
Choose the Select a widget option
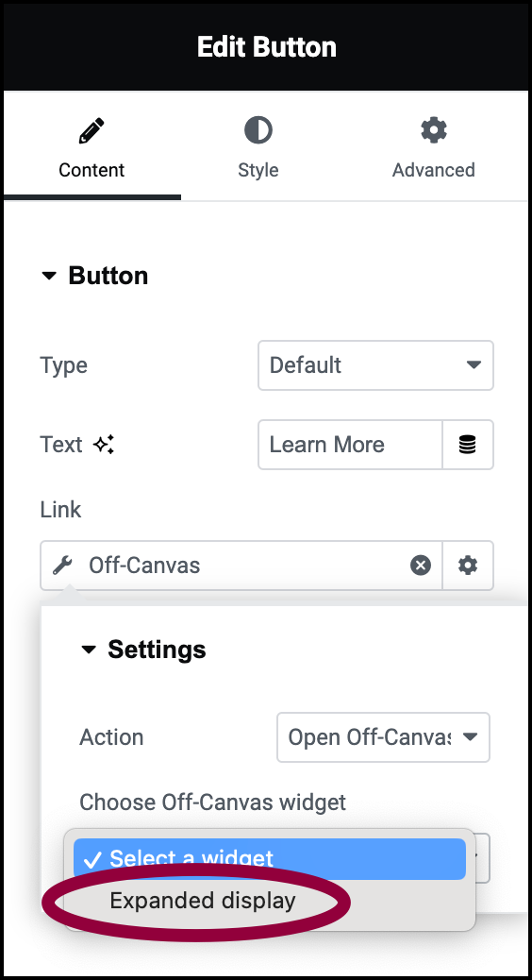coord(270,859)
